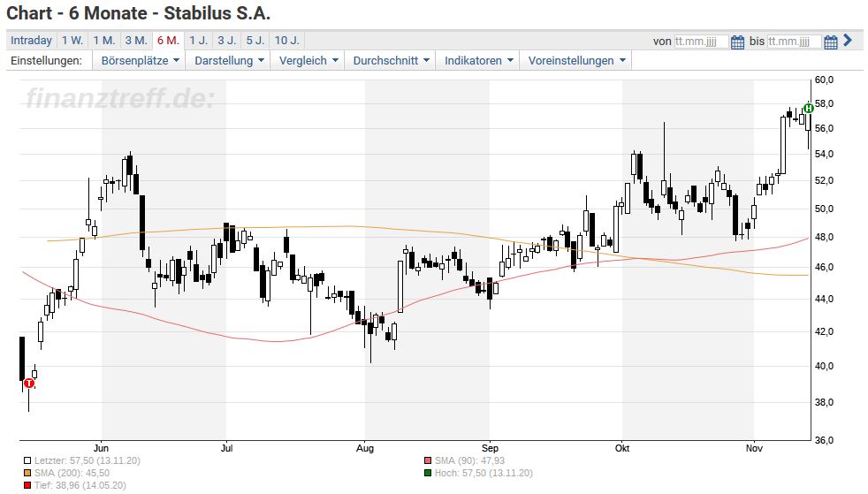The image size is (868, 494).
Task: Click the 'Sep' x-axis label
Action: click(490, 449)
